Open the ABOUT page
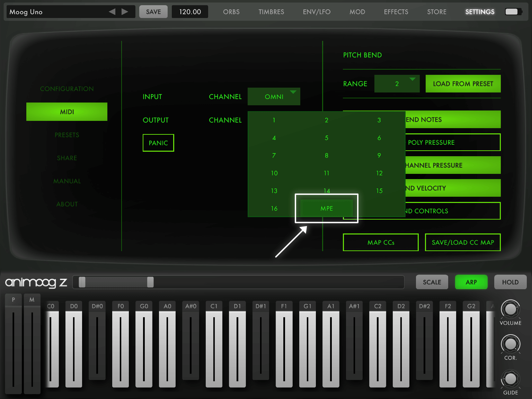This screenshot has height=399, width=532. click(x=67, y=204)
